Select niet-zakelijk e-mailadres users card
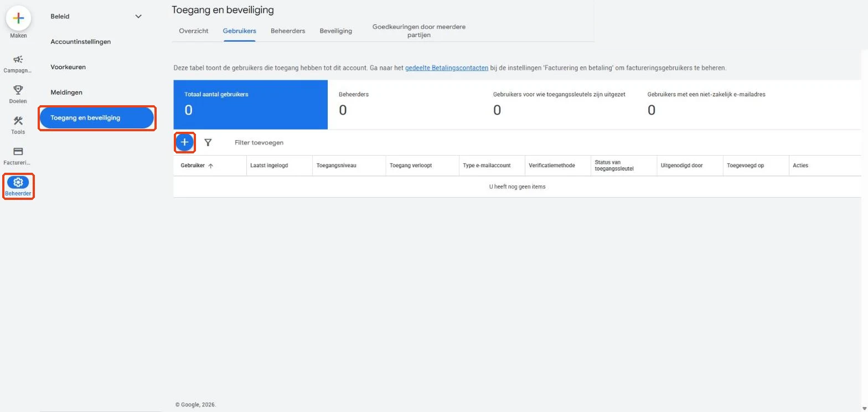The image size is (868, 412). [714, 105]
